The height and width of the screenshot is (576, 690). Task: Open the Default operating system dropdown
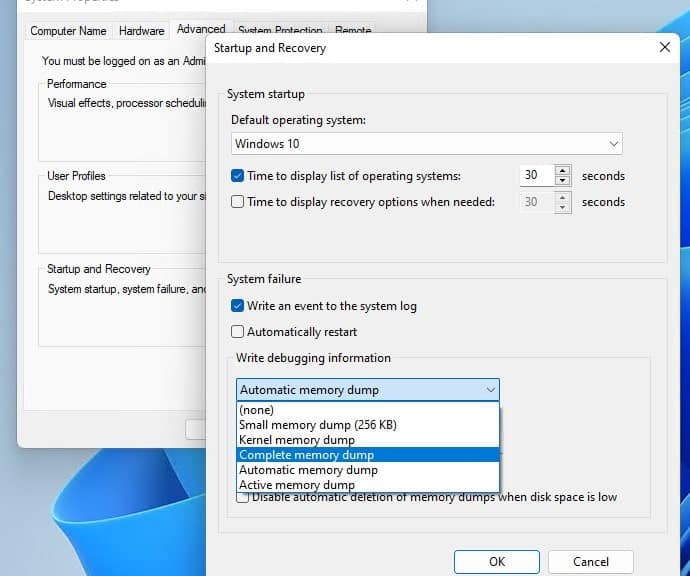pos(426,143)
